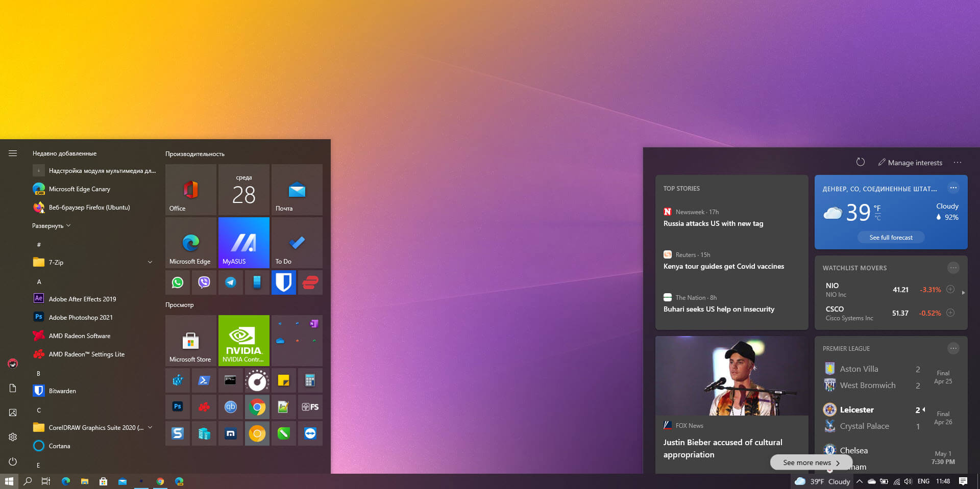Click See more news button

pyautogui.click(x=811, y=462)
